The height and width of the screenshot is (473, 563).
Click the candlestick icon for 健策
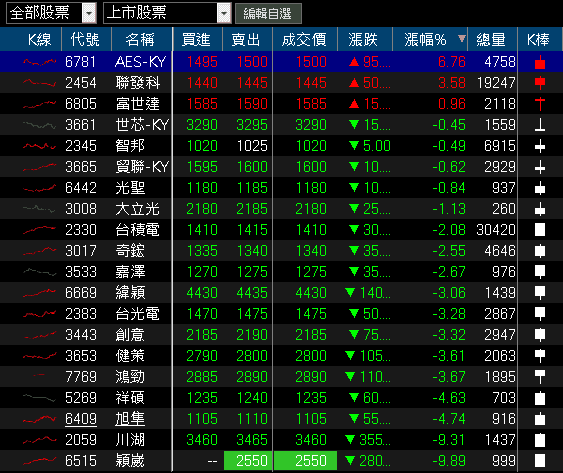[540, 356]
